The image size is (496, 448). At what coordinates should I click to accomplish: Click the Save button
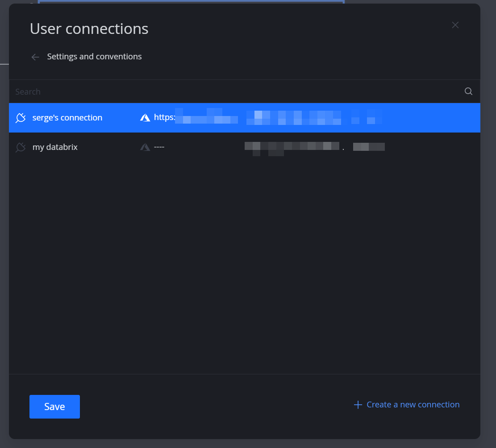click(54, 407)
